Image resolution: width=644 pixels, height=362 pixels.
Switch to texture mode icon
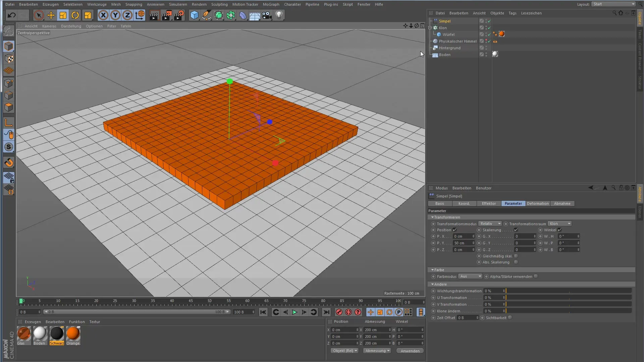(x=9, y=59)
